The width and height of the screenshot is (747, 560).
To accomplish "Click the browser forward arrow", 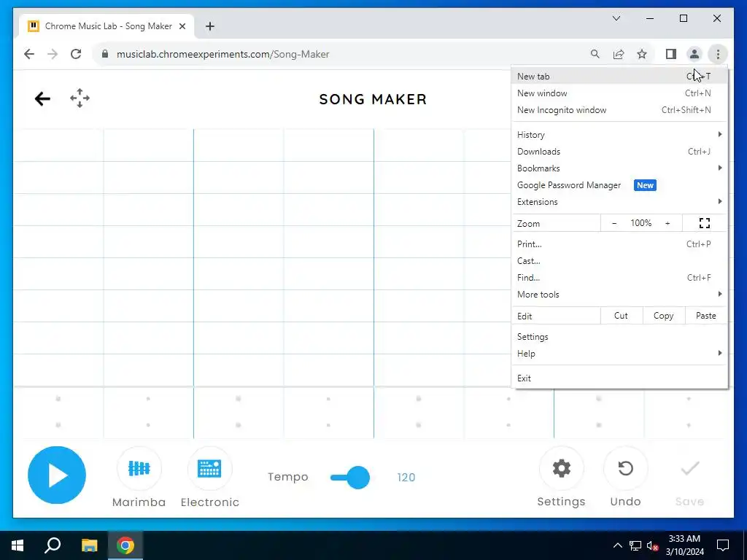I will pyautogui.click(x=53, y=54).
